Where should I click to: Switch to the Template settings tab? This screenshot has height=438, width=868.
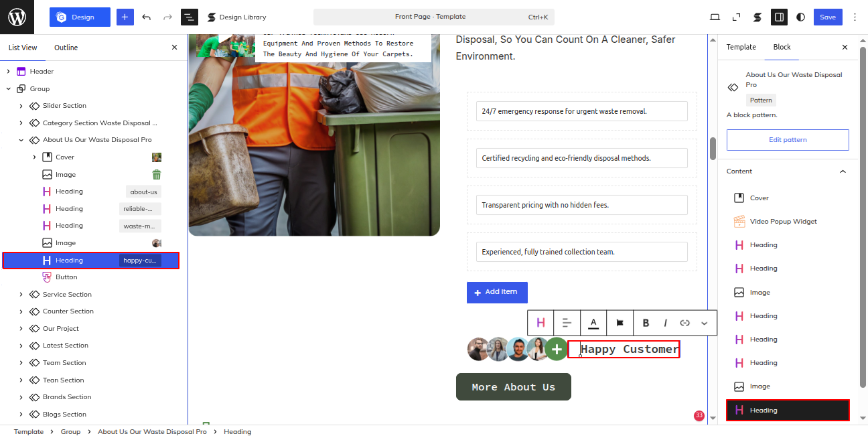(x=741, y=48)
